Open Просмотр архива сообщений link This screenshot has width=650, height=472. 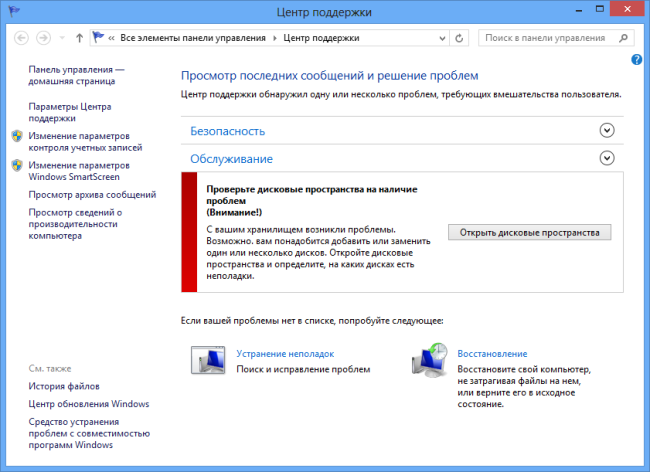tap(92, 195)
